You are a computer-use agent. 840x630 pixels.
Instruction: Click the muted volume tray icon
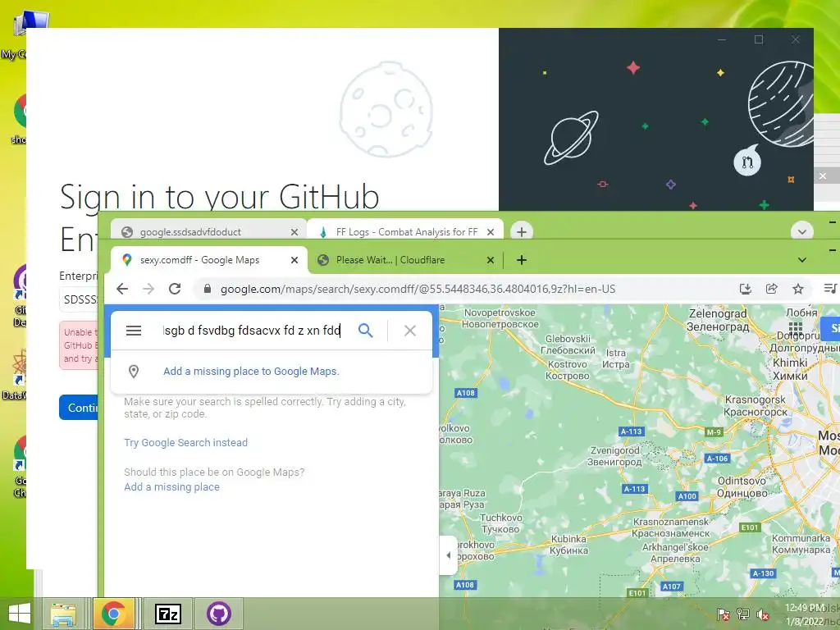pyautogui.click(x=762, y=614)
